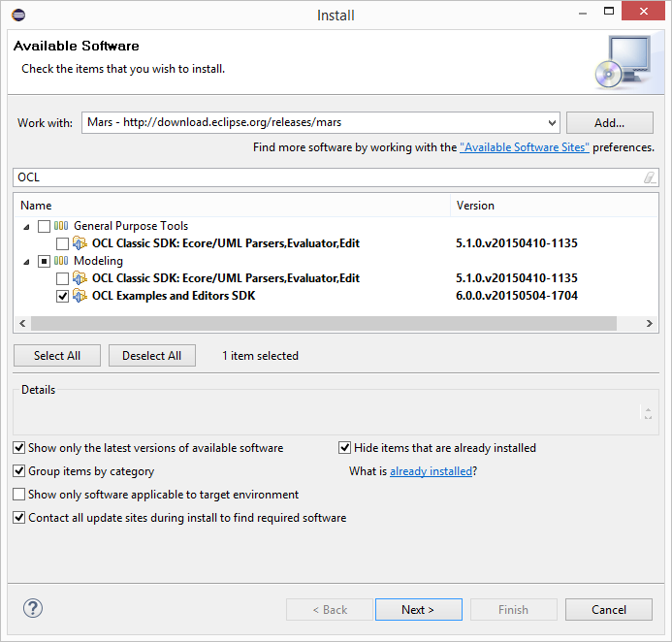
Task: Clear the OCL filter with eraser icon
Action: pyautogui.click(x=650, y=177)
